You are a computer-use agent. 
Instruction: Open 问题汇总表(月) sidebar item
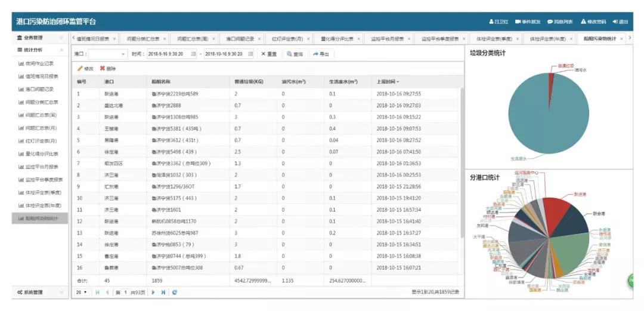pyautogui.click(x=38, y=128)
